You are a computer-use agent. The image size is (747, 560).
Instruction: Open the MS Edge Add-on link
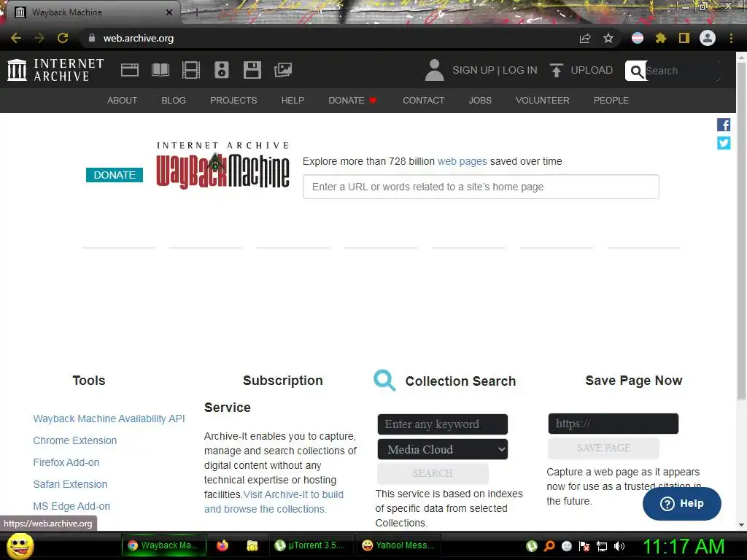coord(71,506)
